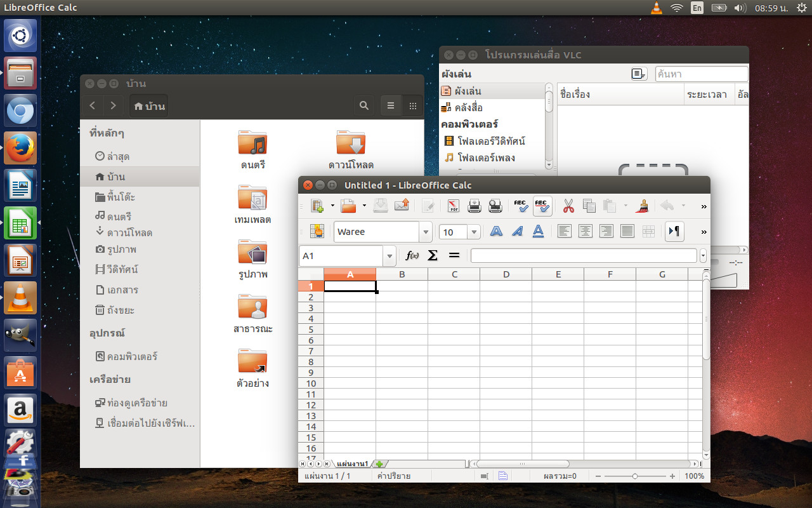812x508 pixels.
Task: Show more Standard toolbar buttons
Action: point(704,206)
